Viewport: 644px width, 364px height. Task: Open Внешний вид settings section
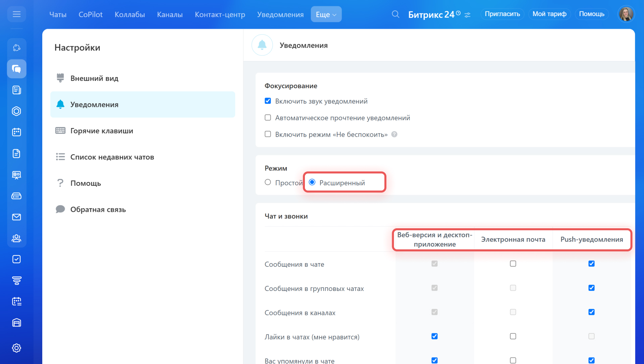[x=143, y=78]
